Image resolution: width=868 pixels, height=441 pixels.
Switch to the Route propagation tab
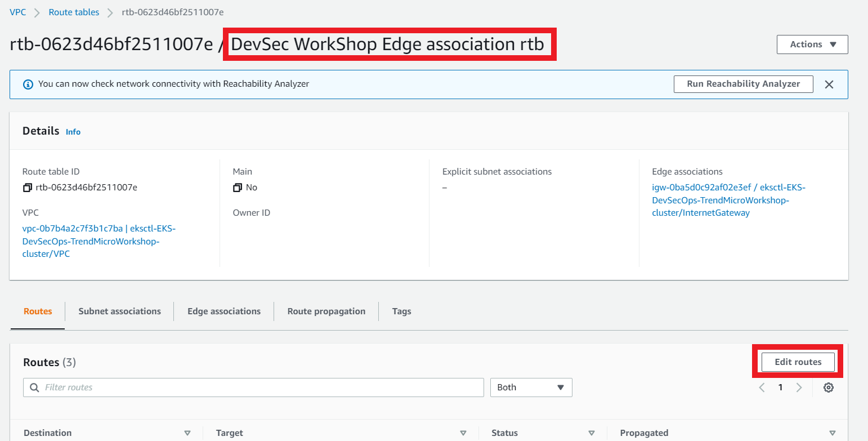326,311
